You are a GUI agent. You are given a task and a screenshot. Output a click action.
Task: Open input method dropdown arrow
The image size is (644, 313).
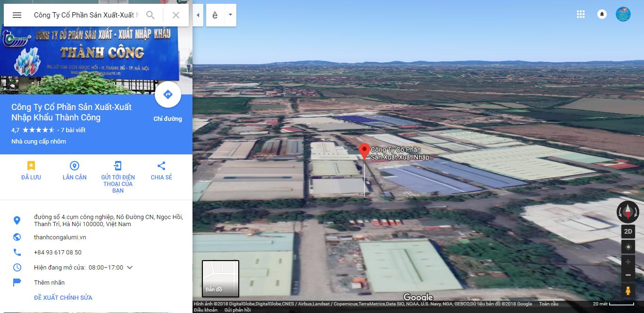[x=230, y=15]
